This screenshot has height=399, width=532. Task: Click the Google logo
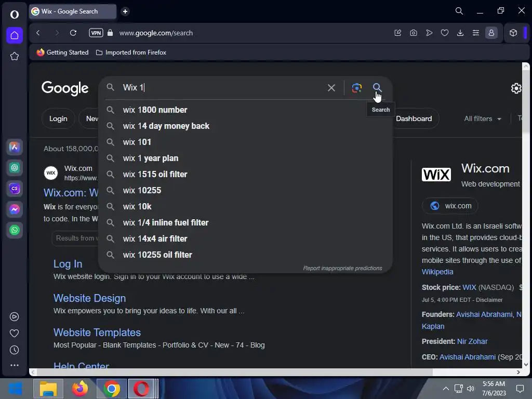65,88
